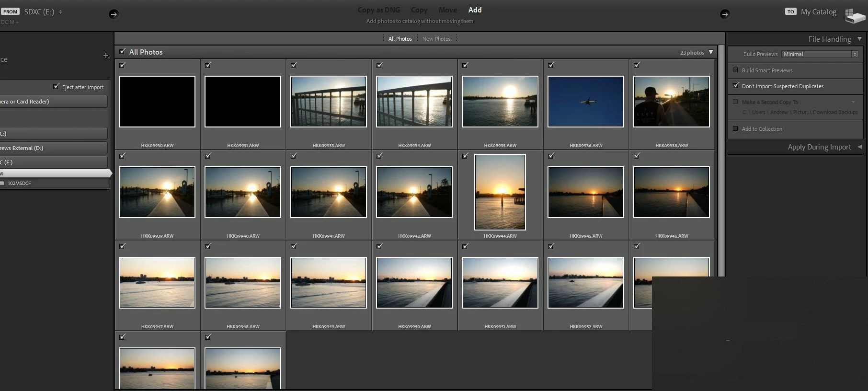Select the Copy import mode
Screen dimensions: 868x391
point(419,10)
